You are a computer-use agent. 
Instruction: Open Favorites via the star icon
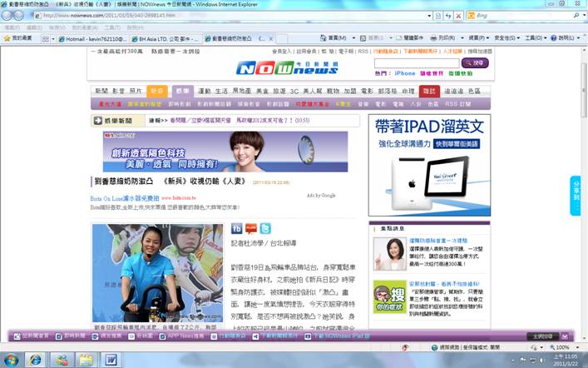click(7, 38)
